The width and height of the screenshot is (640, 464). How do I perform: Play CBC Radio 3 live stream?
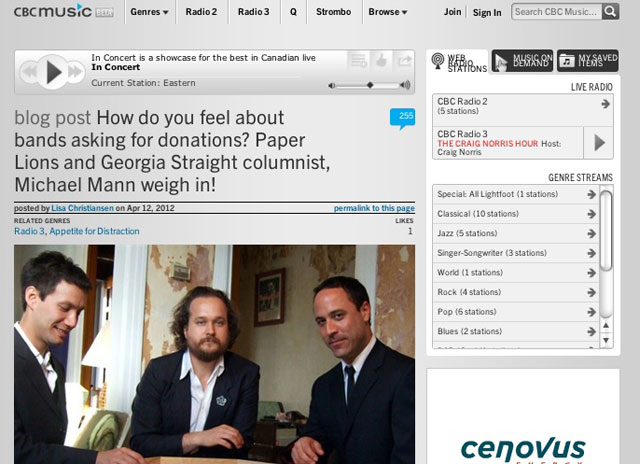(598, 143)
